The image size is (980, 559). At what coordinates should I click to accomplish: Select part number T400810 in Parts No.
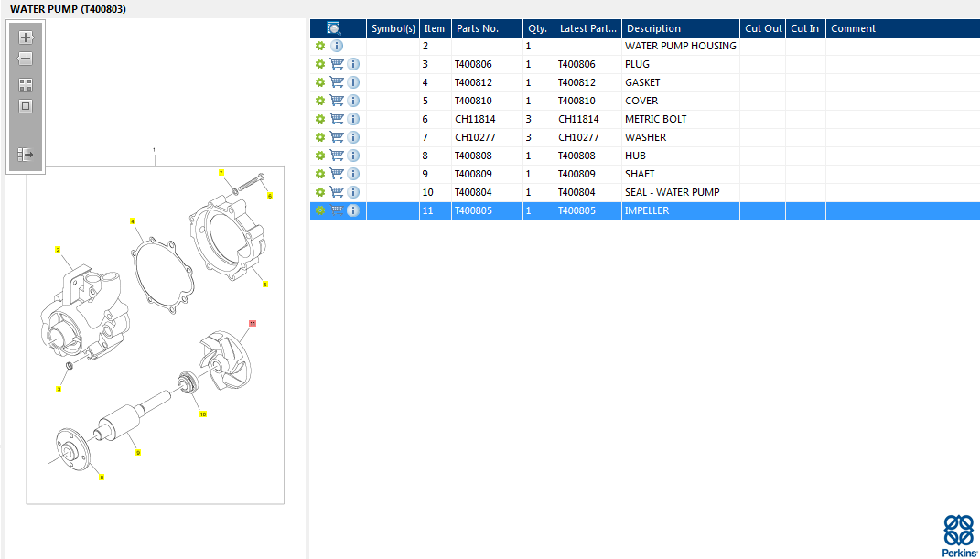tap(487, 101)
